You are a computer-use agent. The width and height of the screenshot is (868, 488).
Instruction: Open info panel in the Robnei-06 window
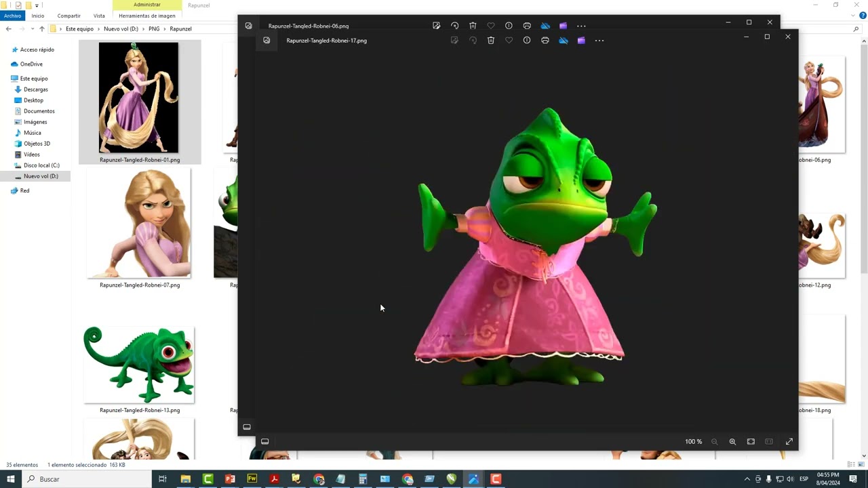coord(509,26)
